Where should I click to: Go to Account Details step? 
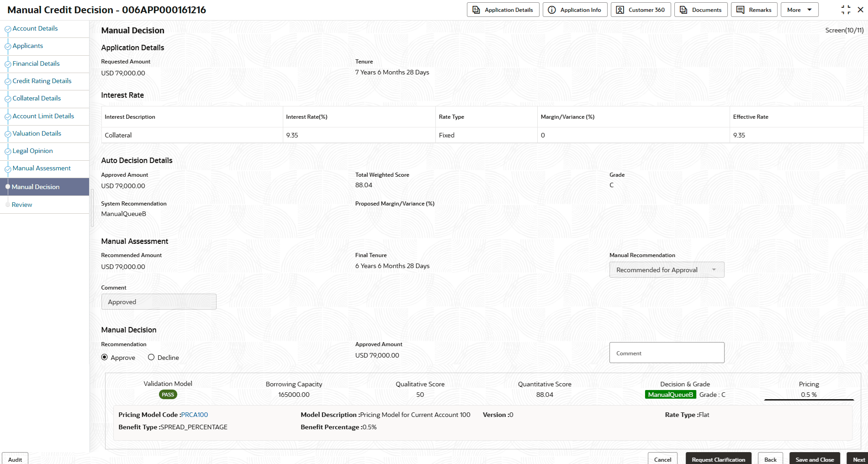[x=35, y=28]
